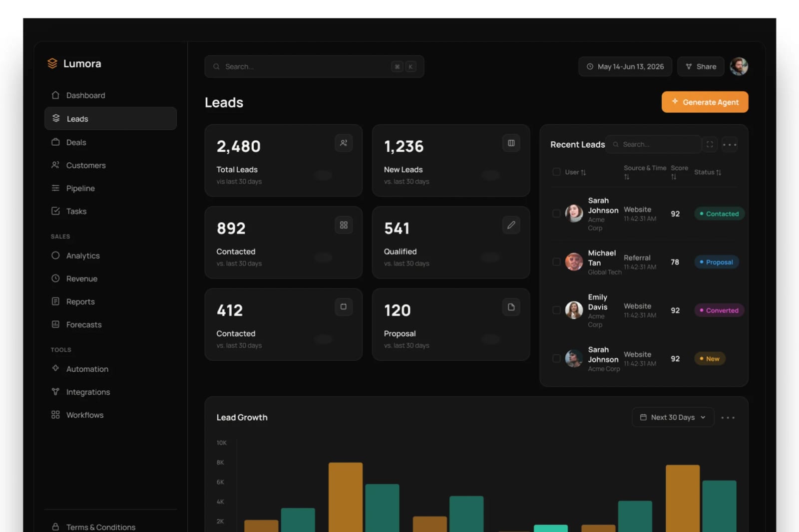
Task: Click the Total Leads card users icon
Action: coord(344,143)
